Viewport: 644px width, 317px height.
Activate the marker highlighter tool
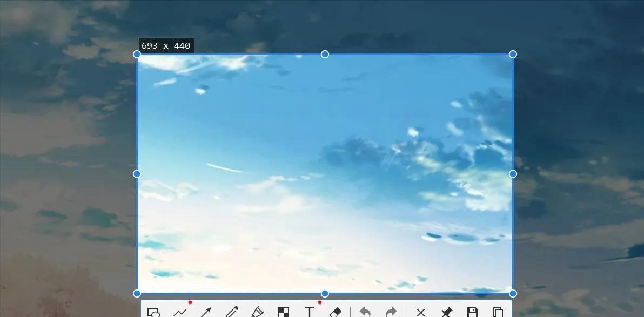[258, 312]
